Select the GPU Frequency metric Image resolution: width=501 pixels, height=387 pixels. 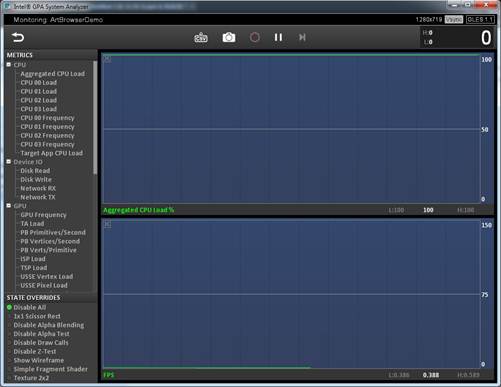43,215
